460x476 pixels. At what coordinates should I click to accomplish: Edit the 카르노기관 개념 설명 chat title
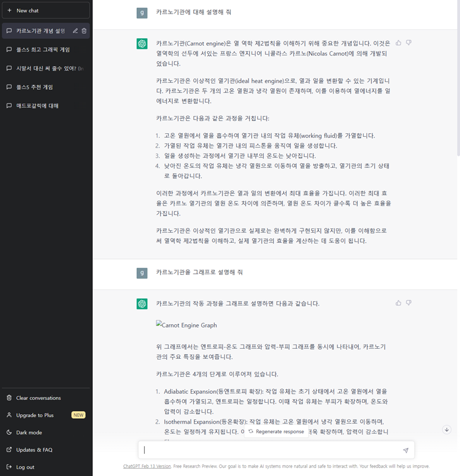pos(76,31)
